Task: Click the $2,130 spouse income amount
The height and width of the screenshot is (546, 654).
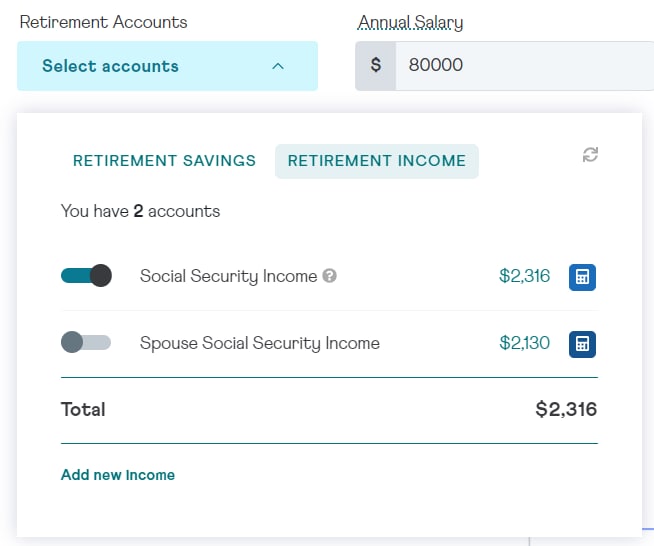Action: click(x=524, y=343)
